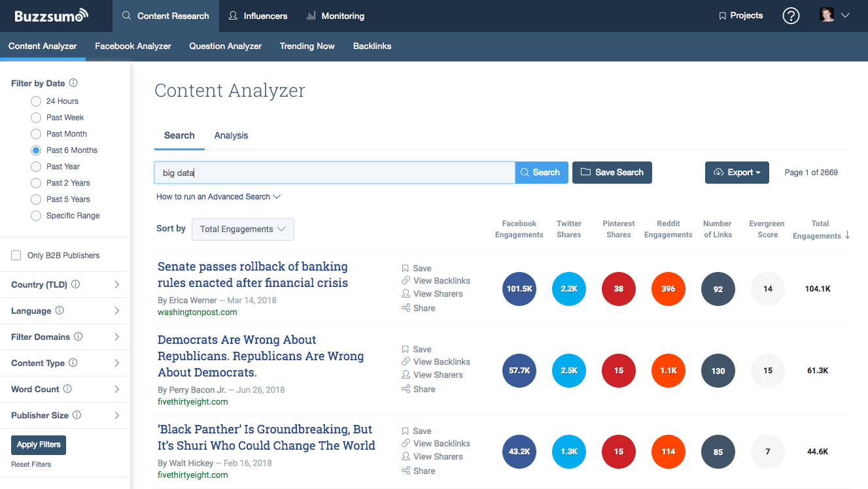Click blue Facebook engagements circle 101.5K
This screenshot has width=868, height=489.
[519, 289]
